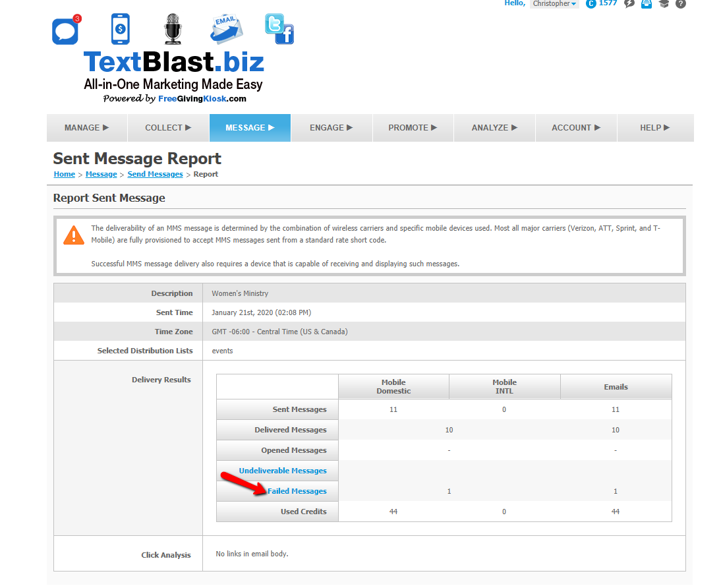721x588 pixels.
Task: Click the orange warning triangle icon
Action: click(x=74, y=235)
